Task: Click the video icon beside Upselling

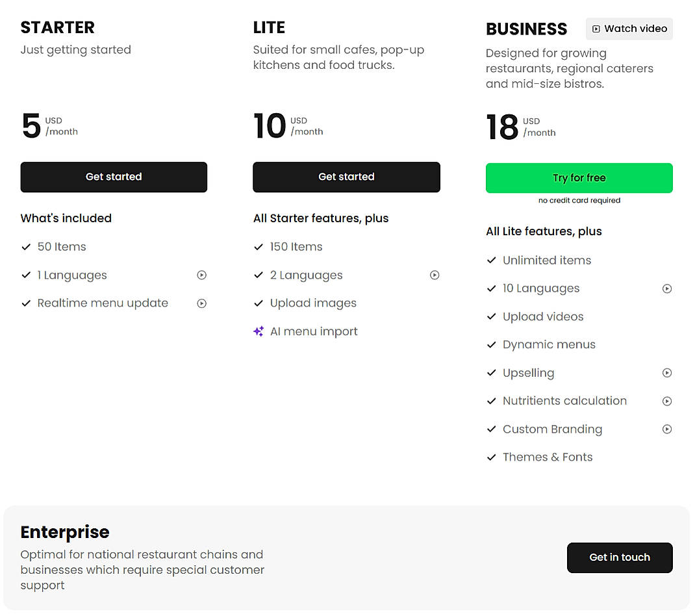Action: tap(667, 372)
